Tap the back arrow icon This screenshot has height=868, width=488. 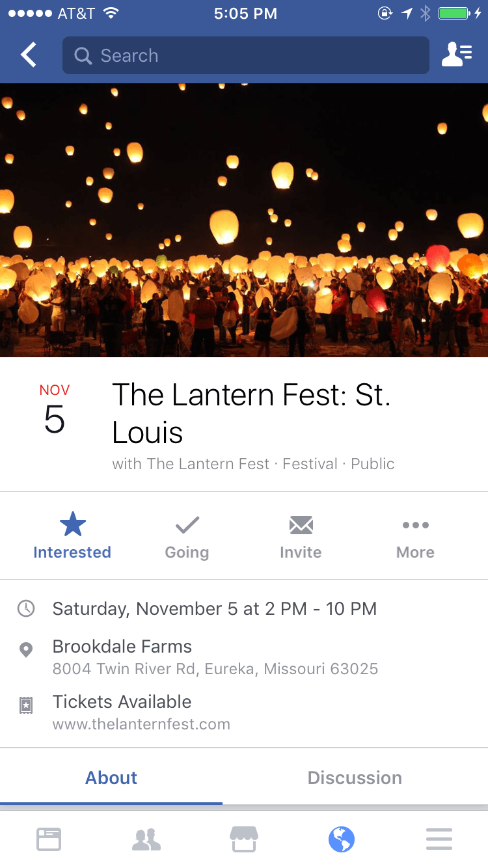(29, 55)
